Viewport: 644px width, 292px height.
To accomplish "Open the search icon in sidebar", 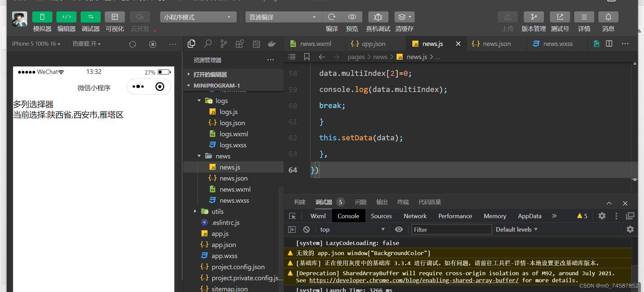I will click(208, 44).
